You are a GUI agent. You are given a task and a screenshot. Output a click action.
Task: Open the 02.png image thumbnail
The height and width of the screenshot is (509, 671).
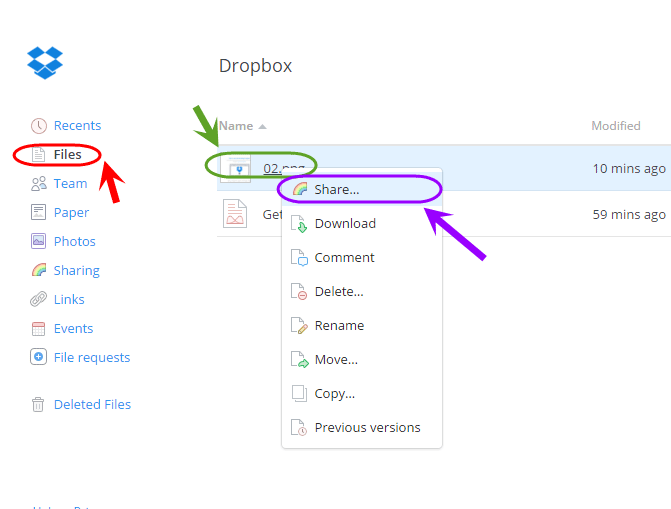[x=235, y=169]
